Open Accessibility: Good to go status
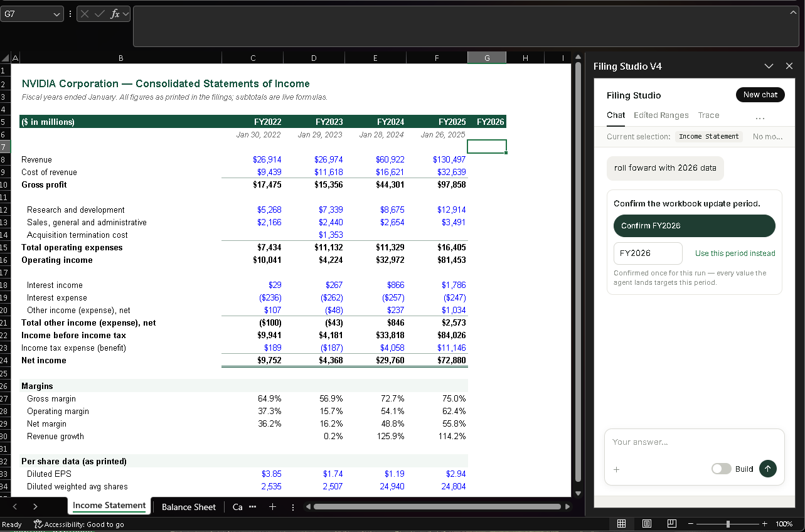805x532 pixels. coord(79,524)
